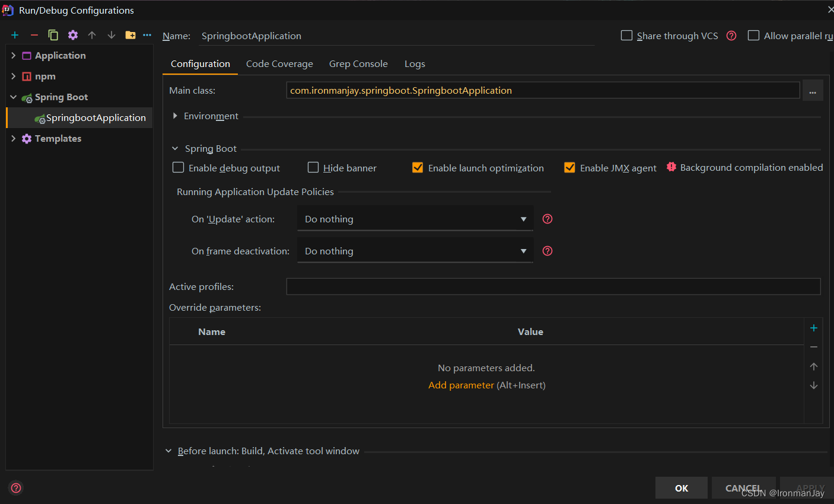
Task: Click browse button next to Main class
Action: pyautogui.click(x=812, y=91)
